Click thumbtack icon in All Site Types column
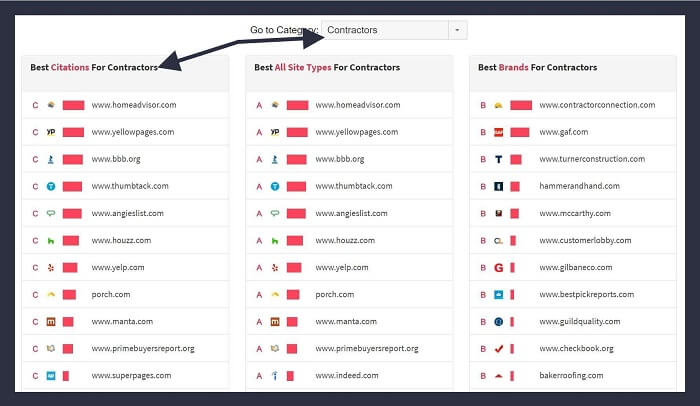 [275, 186]
